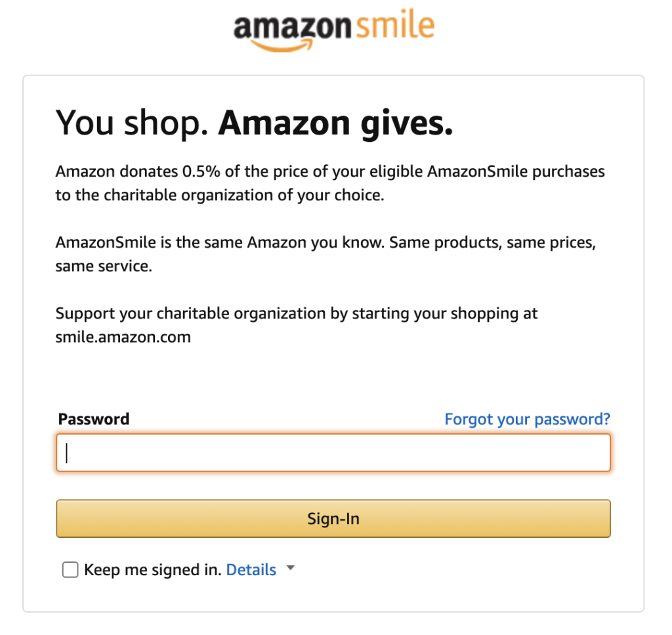Click the paragraph about Amazon donating 0.5%
This screenshot has height=635, width=672.
[330, 172]
